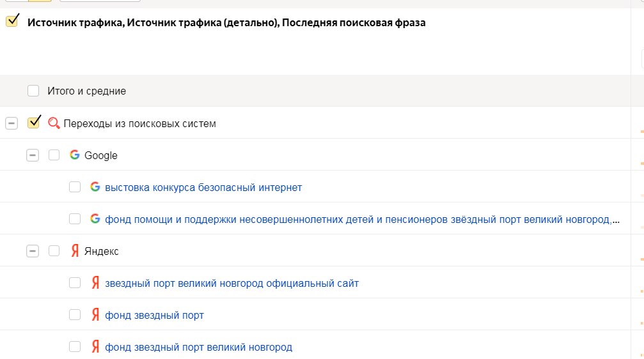Check the Яндекс row checkbox
Image resolution: width=644 pixels, height=359 pixels.
54,250
